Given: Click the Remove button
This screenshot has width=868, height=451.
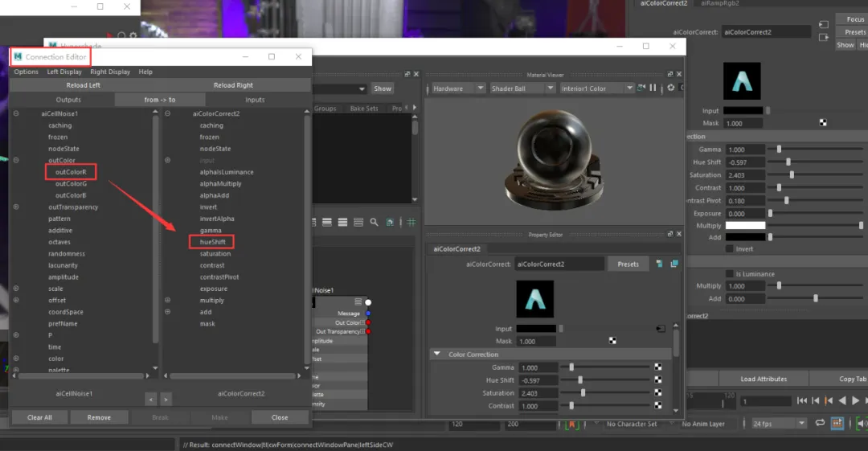Looking at the screenshot, I should pyautogui.click(x=99, y=417).
